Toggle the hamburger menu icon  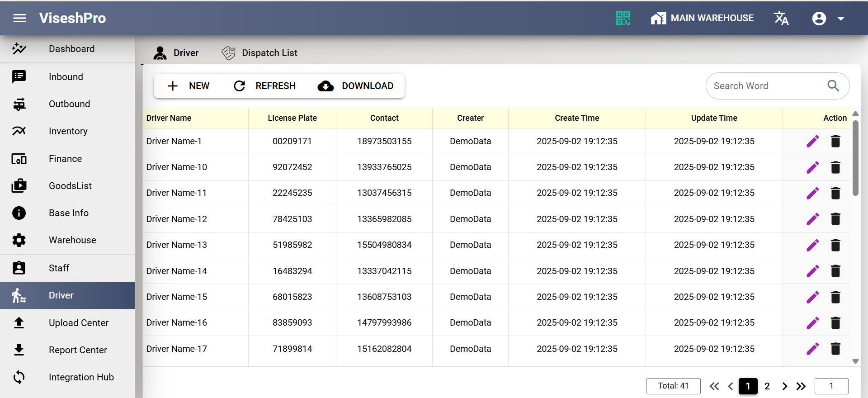click(x=19, y=18)
